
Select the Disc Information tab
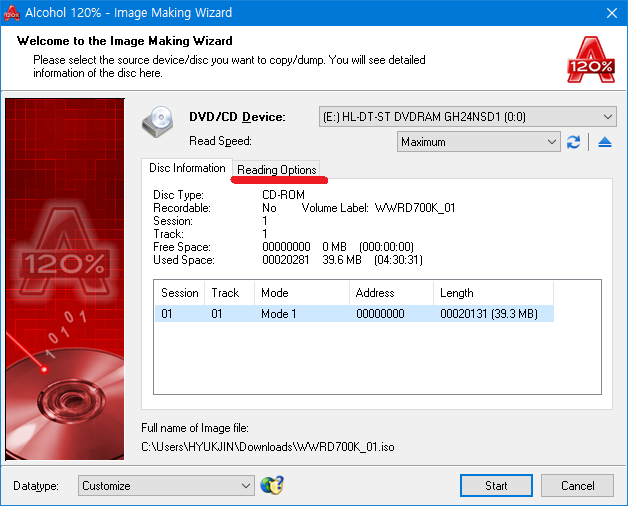coord(187,168)
